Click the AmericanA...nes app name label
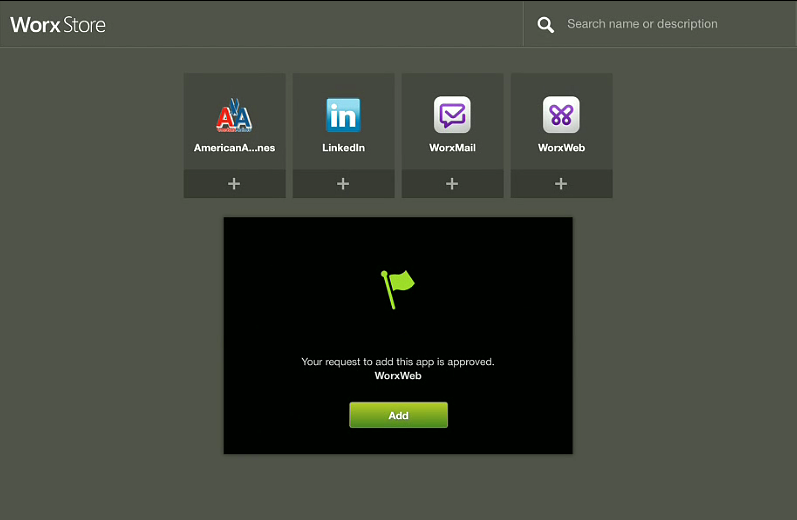Viewport: 797px width, 520px height. coord(234,148)
